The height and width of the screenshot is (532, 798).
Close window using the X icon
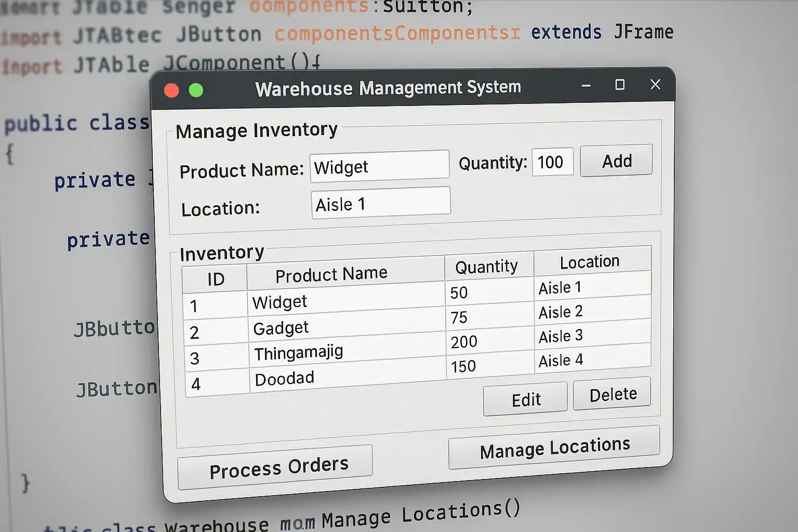[x=655, y=84]
